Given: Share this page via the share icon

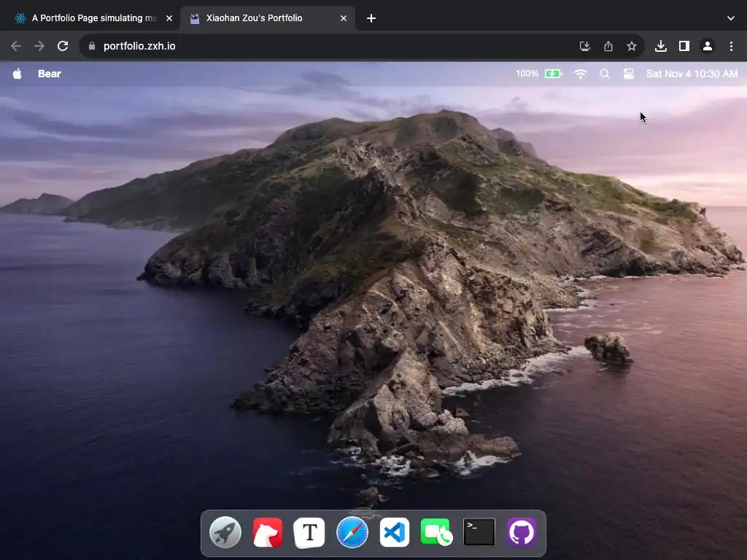Looking at the screenshot, I should [x=608, y=46].
